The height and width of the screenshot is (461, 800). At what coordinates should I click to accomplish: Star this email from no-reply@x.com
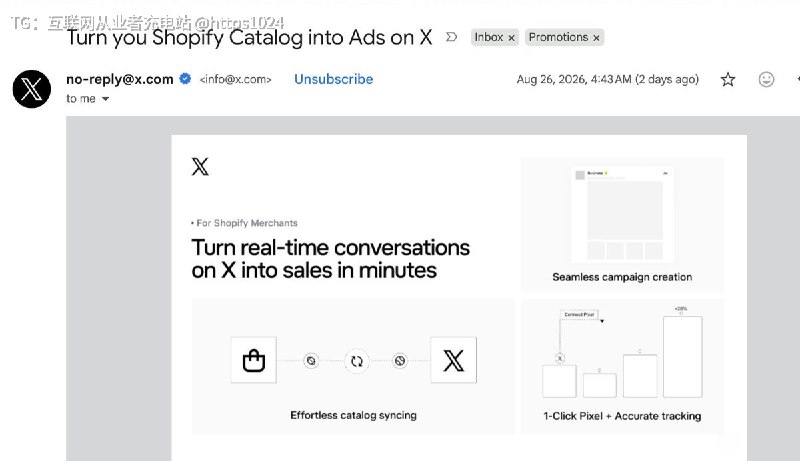[x=728, y=79]
